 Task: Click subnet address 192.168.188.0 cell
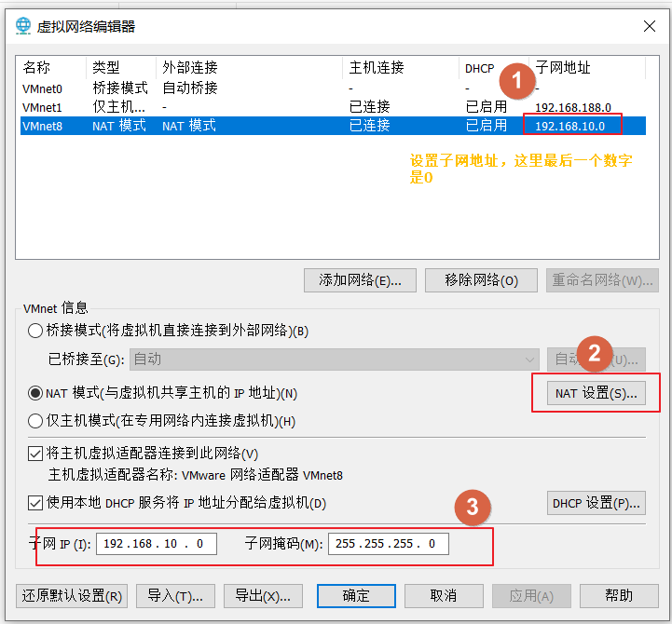pyautogui.click(x=573, y=107)
